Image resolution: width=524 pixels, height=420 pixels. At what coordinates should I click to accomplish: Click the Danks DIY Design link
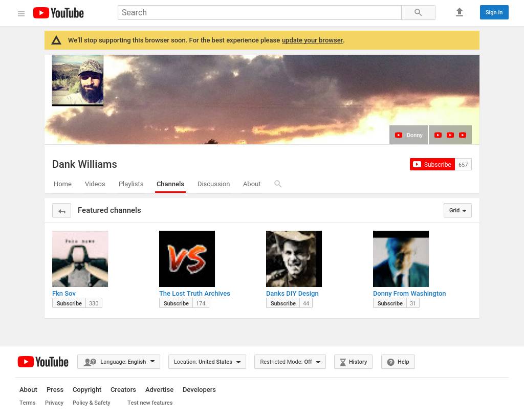tap(292, 293)
